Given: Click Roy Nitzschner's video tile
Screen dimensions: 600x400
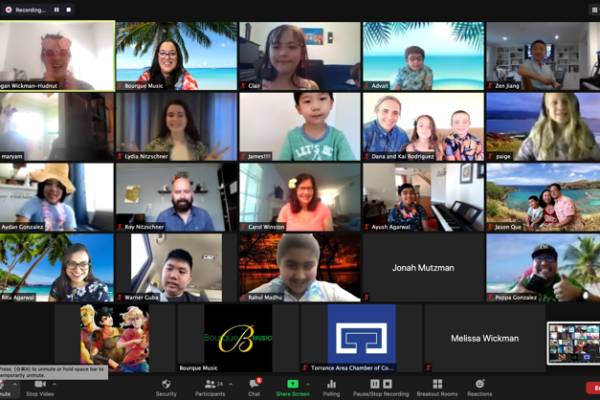Looking at the screenshot, I should tap(177, 198).
